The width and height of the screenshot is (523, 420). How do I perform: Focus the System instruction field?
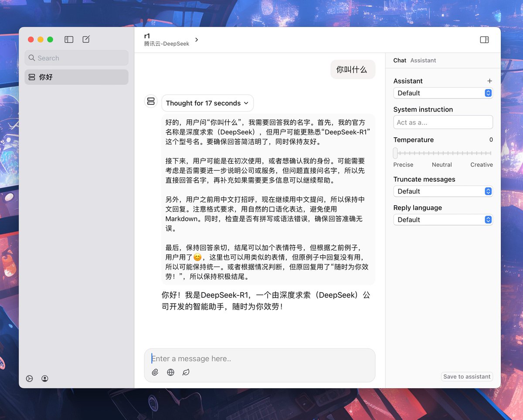pyautogui.click(x=443, y=122)
